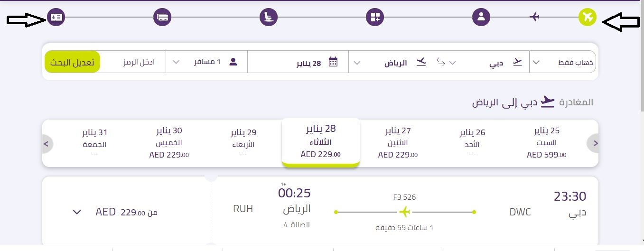This screenshot has width=644, height=251.
Task: Expand fare options chevron next to AED 229
Action: pos(77,212)
